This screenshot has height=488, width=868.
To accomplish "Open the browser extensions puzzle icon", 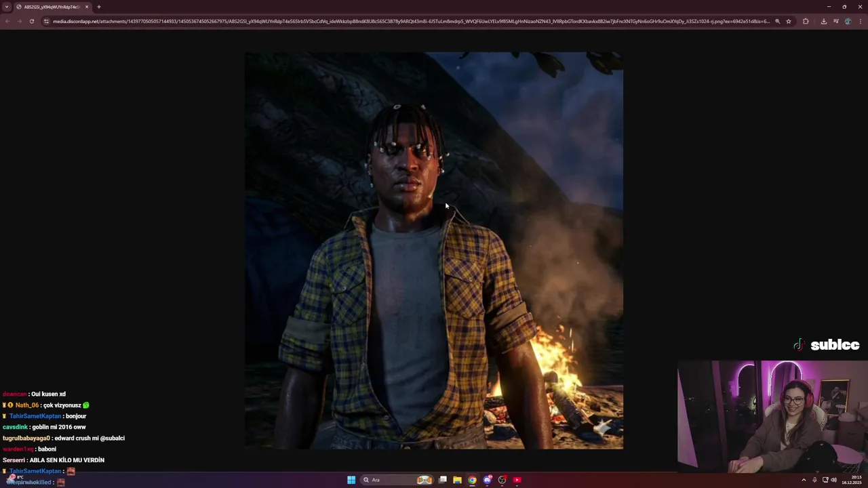I will pos(806,21).
